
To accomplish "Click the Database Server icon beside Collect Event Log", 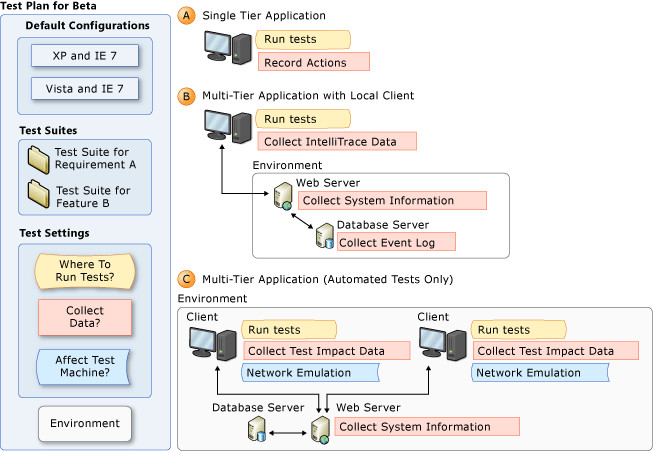I will (x=325, y=236).
